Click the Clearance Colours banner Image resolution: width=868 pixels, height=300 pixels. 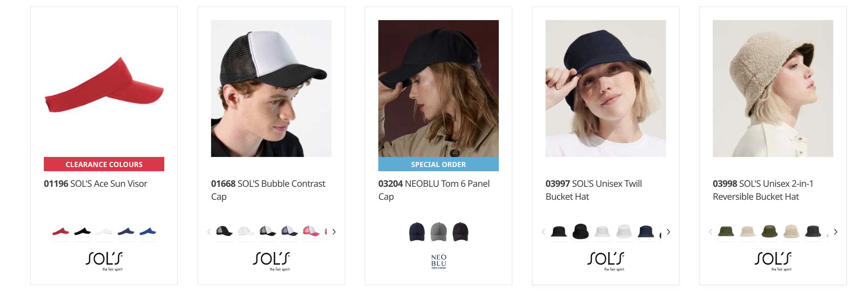(104, 164)
